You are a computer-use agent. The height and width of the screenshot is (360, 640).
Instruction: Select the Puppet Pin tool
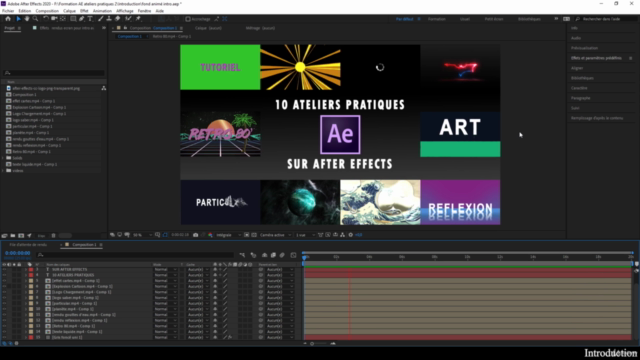(x=138, y=19)
